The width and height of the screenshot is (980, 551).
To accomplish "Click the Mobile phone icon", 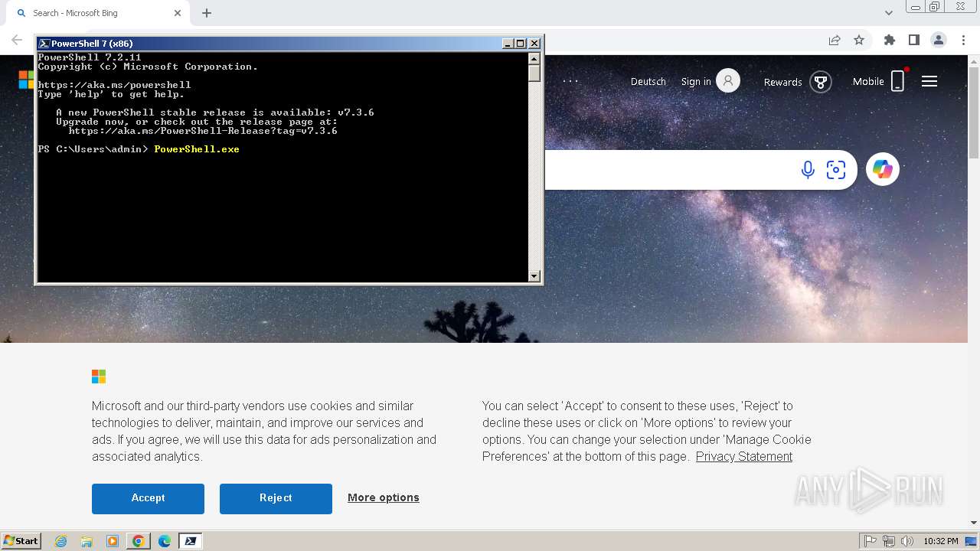I will 898,81.
